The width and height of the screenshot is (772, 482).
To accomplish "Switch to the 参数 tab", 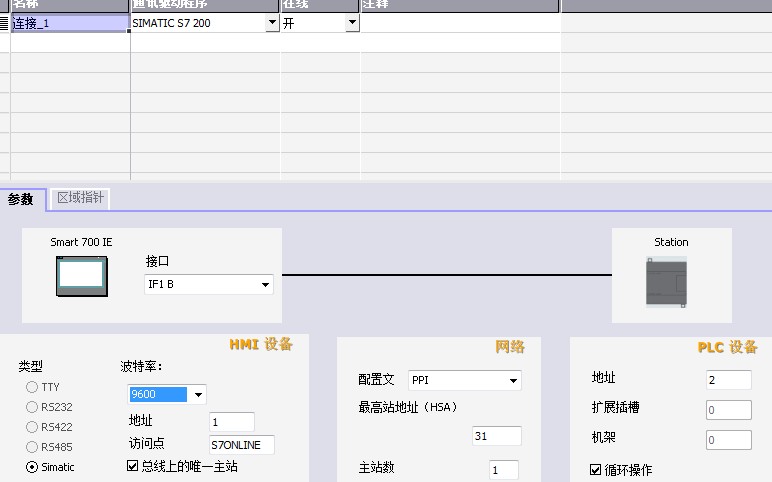I will click(x=21, y=199).
